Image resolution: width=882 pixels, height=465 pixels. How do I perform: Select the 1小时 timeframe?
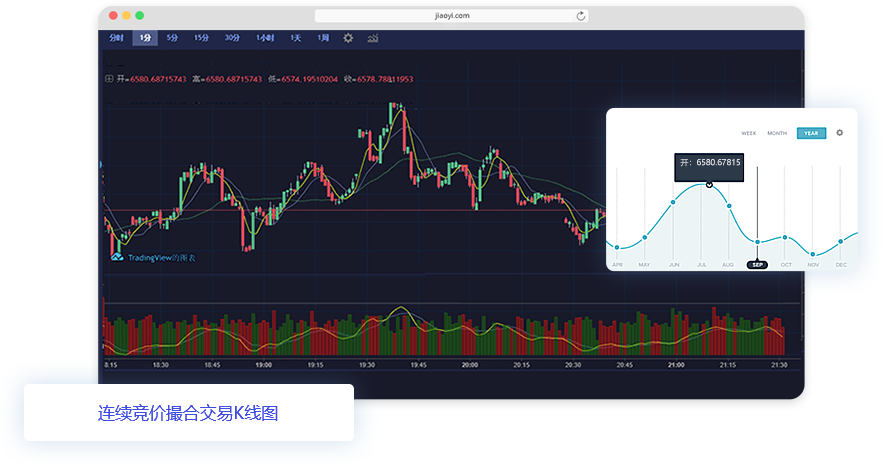click(x=264, y=38)
